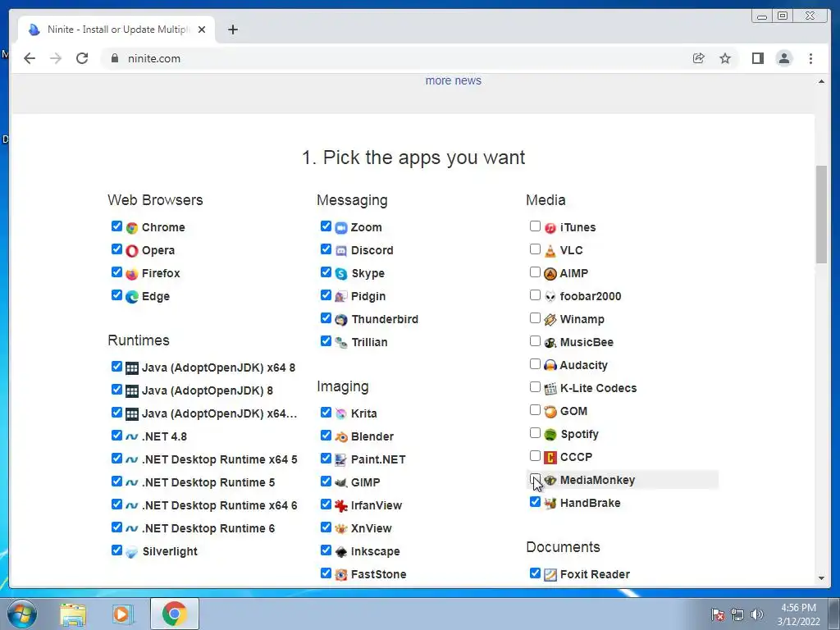Check the MediaMonkey checkbox
840x630 pixels.
[x=535, y=479]
